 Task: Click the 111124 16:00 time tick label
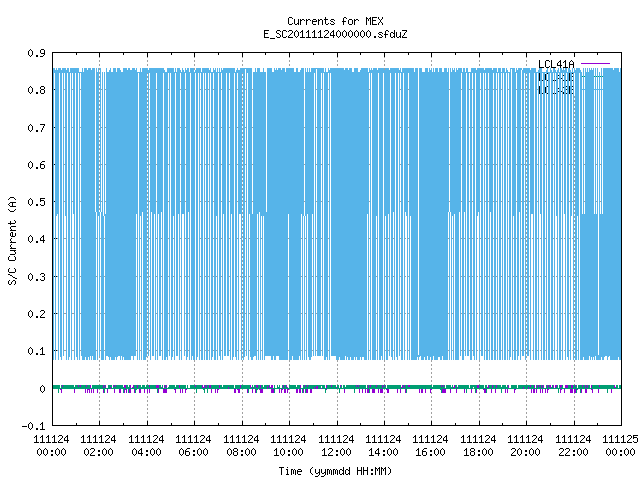tap(430, 446)
